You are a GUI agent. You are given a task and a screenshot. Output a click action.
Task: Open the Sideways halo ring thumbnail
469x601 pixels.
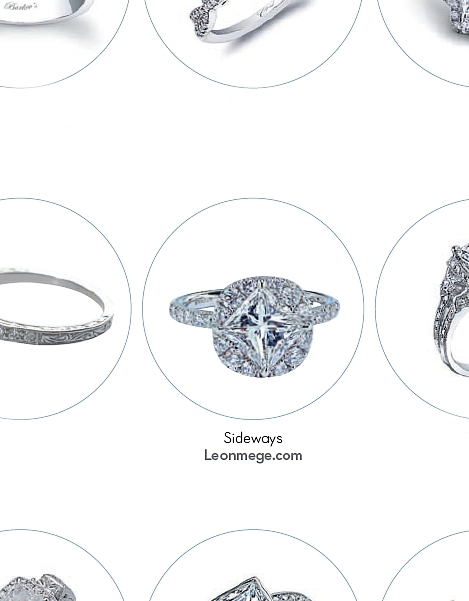click(x=253, y=309)
